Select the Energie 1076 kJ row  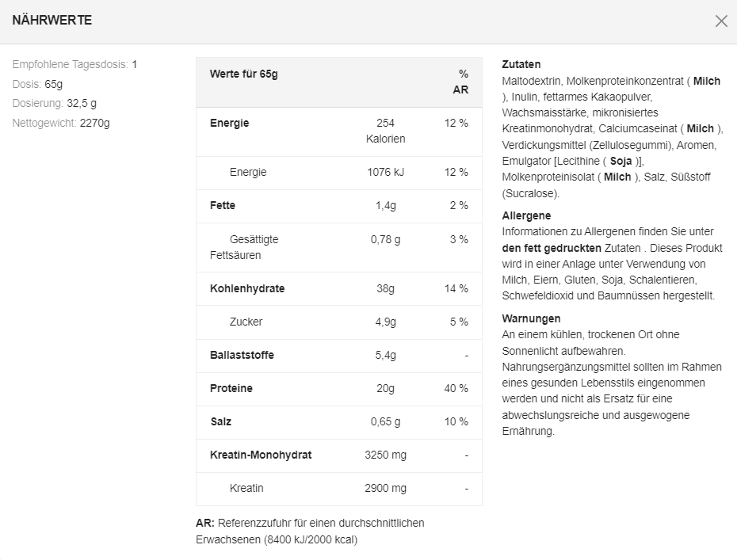click(338, 172)
